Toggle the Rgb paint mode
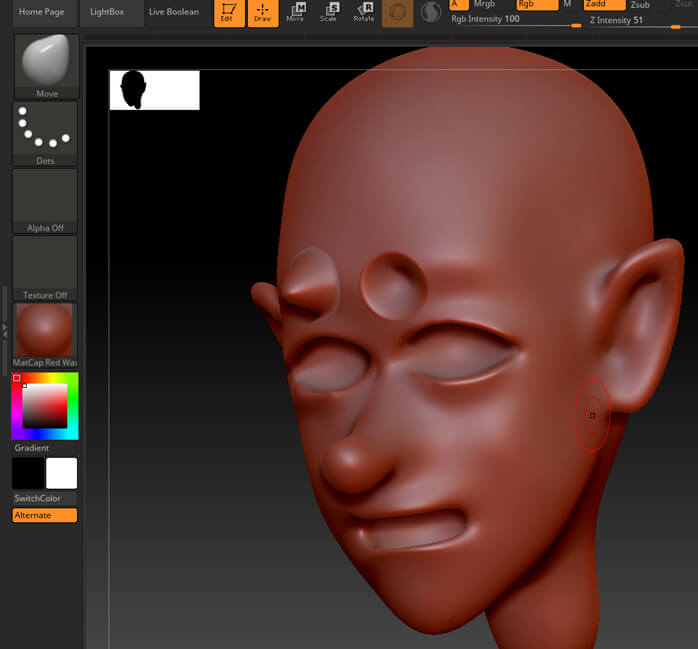698x649 pixels. tap(536, 5)
